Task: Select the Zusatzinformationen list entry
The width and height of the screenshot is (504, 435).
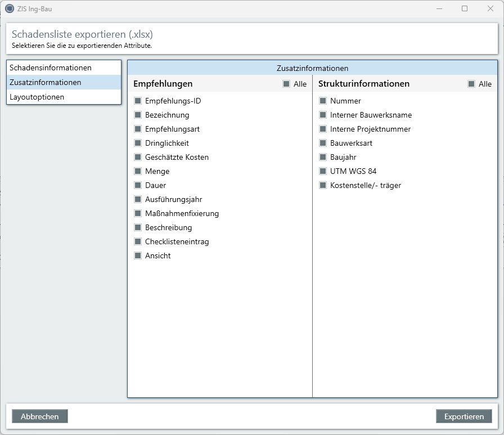Action: click(46, 82)
